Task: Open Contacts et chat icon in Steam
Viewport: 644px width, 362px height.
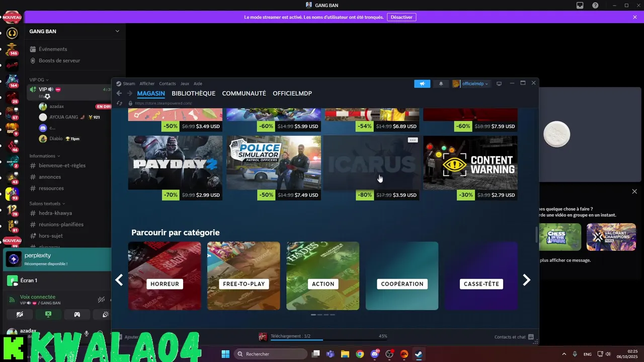Action: (531, 337)
